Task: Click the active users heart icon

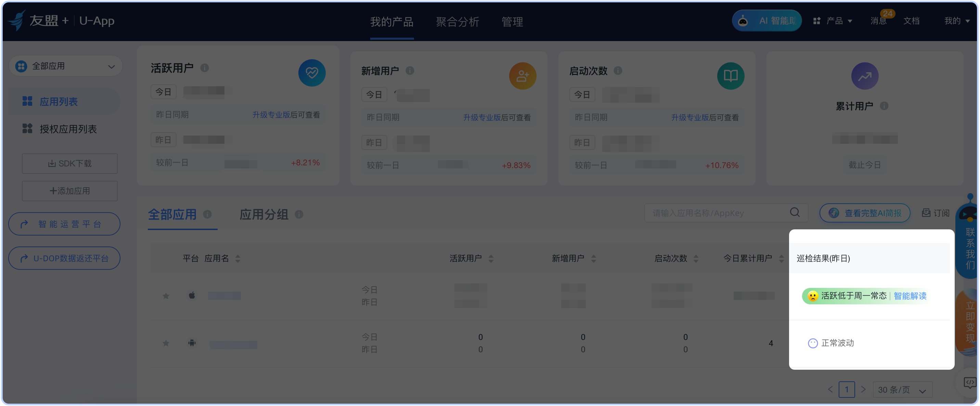Action: pos(312,73)
